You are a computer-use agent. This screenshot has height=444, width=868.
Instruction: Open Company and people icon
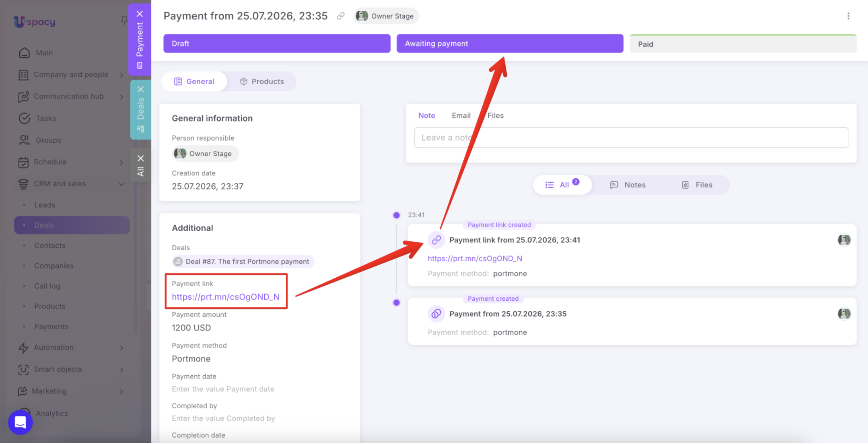(x=23, y=75)
